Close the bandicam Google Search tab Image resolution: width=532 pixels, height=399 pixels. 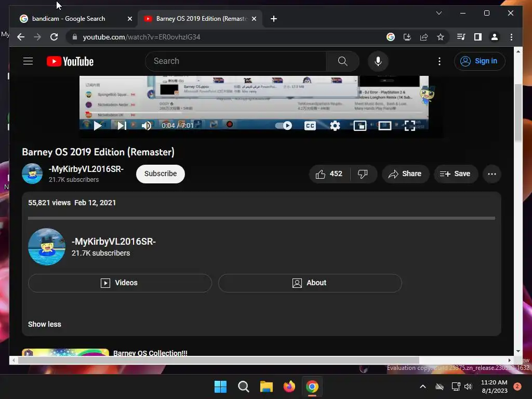coord(129,19)
